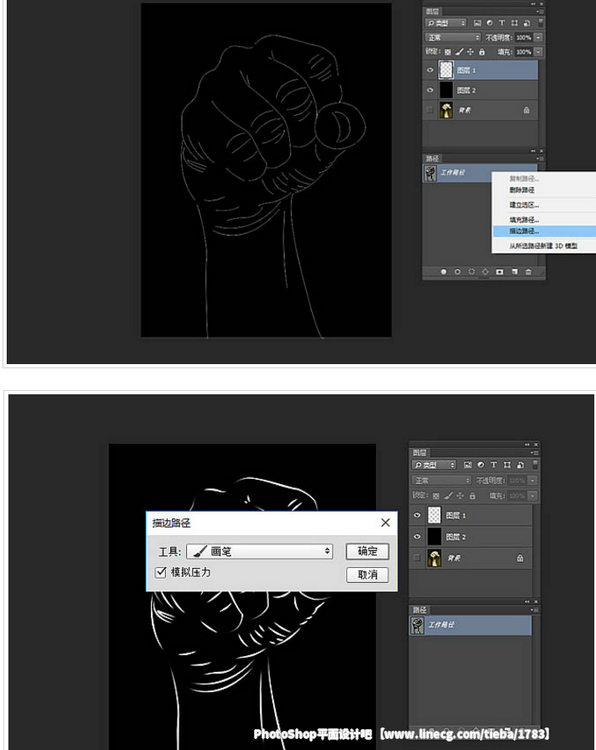The height and width of the screenshot is (750, 596).
Task: Hide 图层 1 via eye icon, lower screenshot
Action: click(x=417, y=515)
